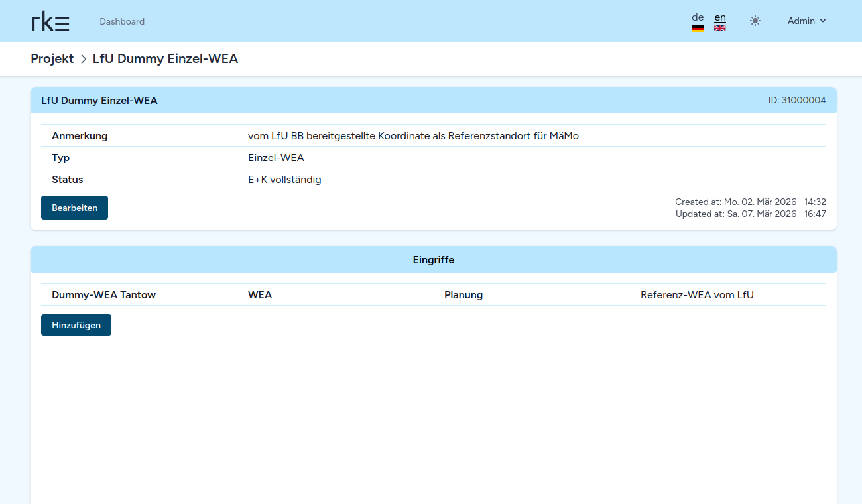862x504 pixels.
Task: Click the Eingriffe section header
Action: click(433, 260)
